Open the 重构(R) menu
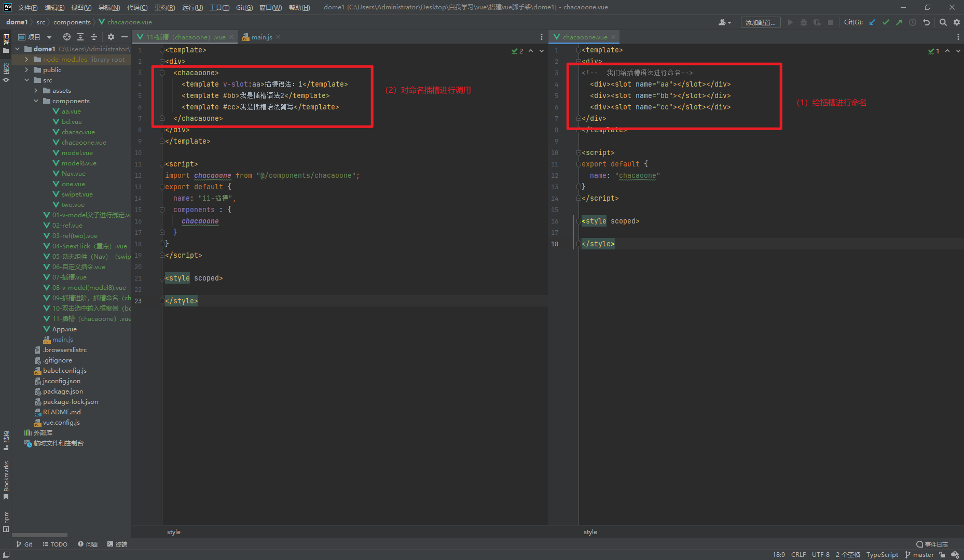The height and width of the screenshot is (560, 964). coord(164,7)
